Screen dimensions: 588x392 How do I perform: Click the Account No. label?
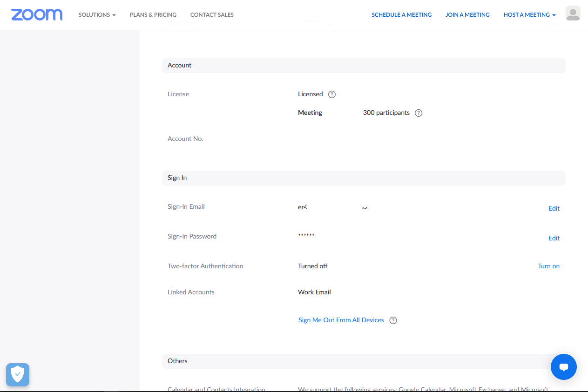(185, 139)
